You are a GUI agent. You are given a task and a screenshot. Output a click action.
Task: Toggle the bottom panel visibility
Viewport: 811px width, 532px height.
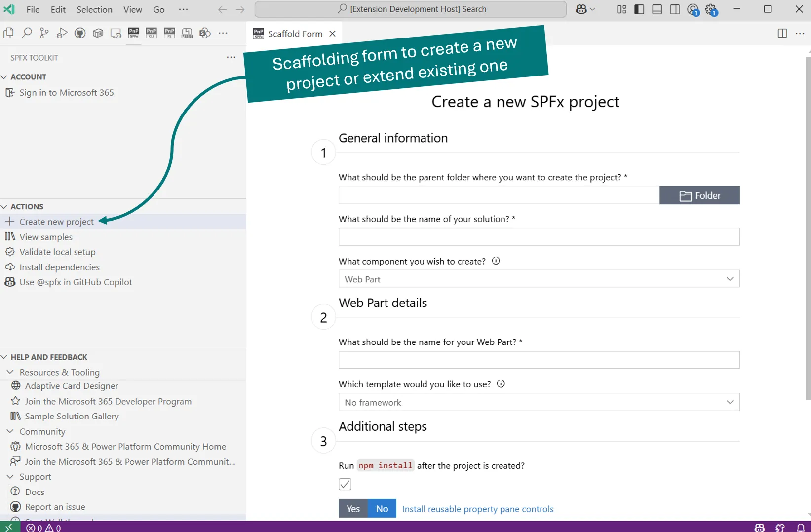pyautogui.click(x=657, y=9)
